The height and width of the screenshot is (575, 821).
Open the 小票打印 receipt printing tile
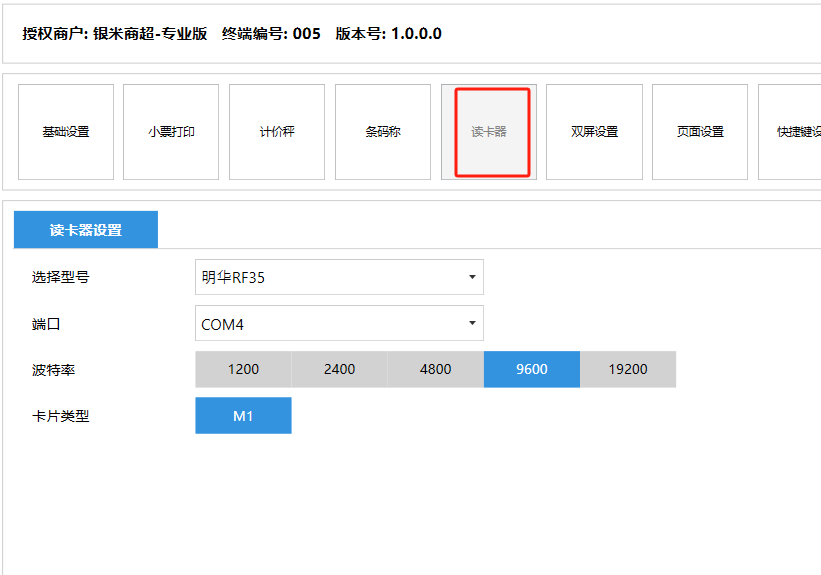[x=171, y=132]
